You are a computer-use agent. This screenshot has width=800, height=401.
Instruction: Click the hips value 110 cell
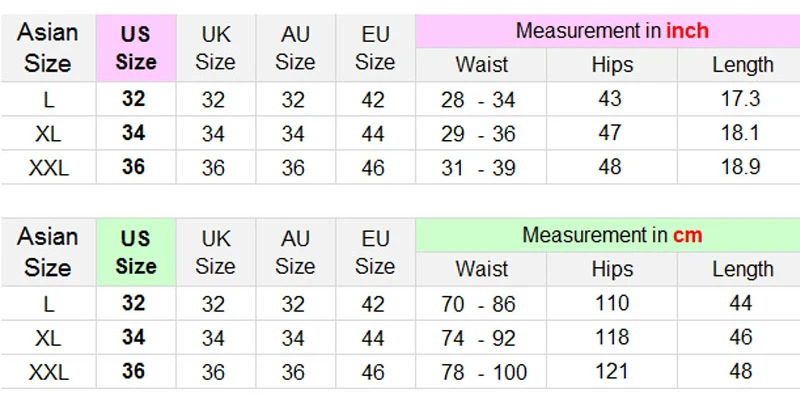tap(612, 303)
